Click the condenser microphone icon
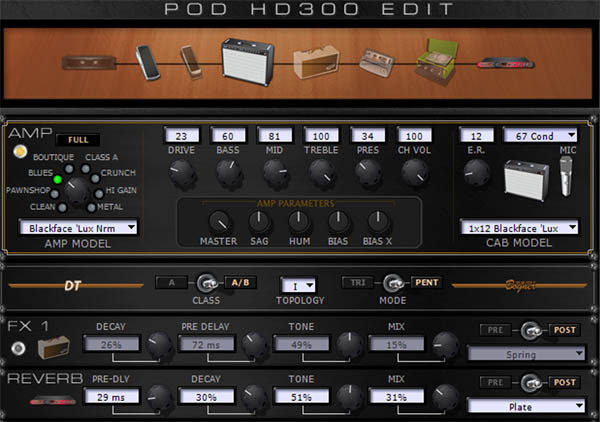 tap(567, 176)
